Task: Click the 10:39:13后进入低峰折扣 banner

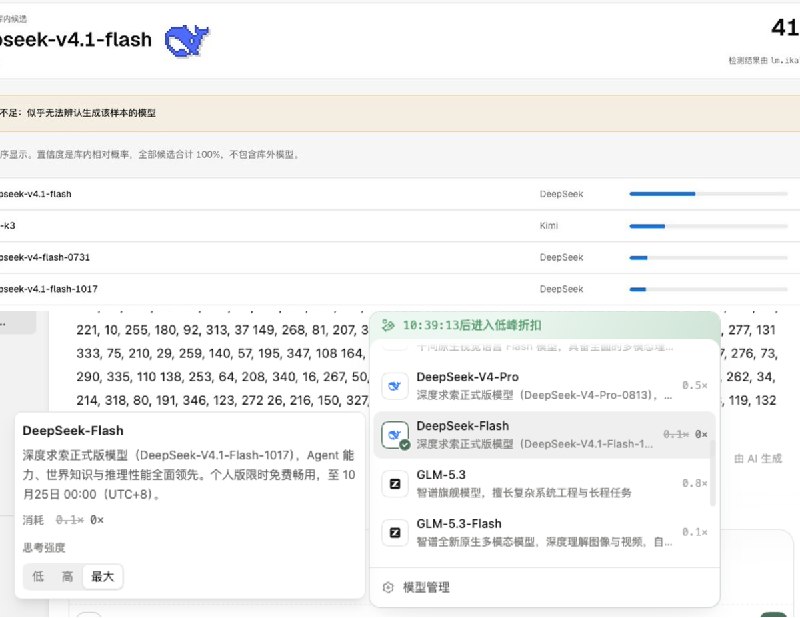Action: pos(544,326)
